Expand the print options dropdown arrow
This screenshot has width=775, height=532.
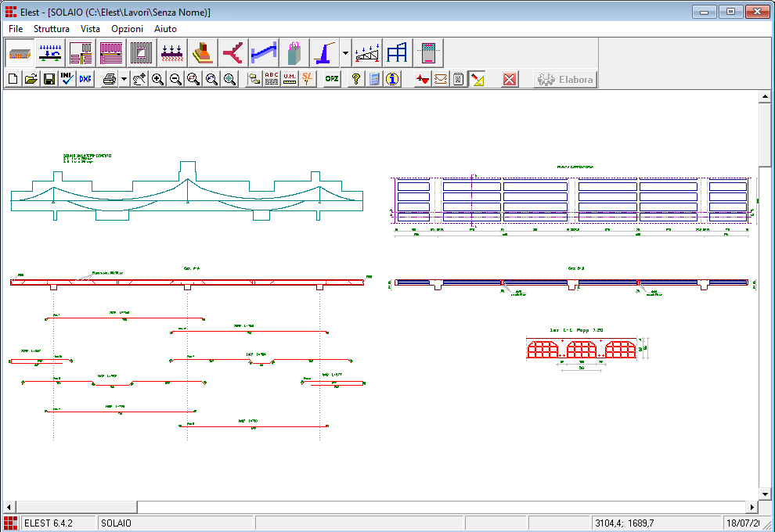(x=124, y=79)
